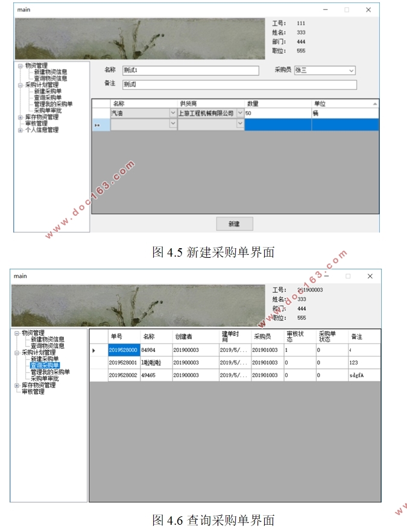
Task: Close the 图 4.5 main window
Action: coord(368,10)
